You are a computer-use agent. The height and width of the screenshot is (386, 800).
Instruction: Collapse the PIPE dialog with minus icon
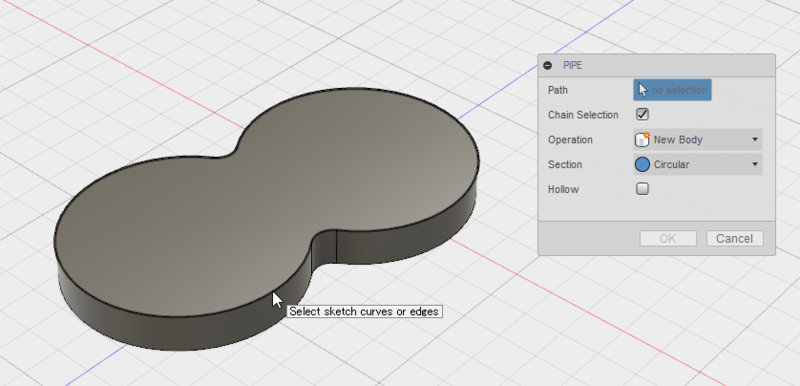click(547, 65)
